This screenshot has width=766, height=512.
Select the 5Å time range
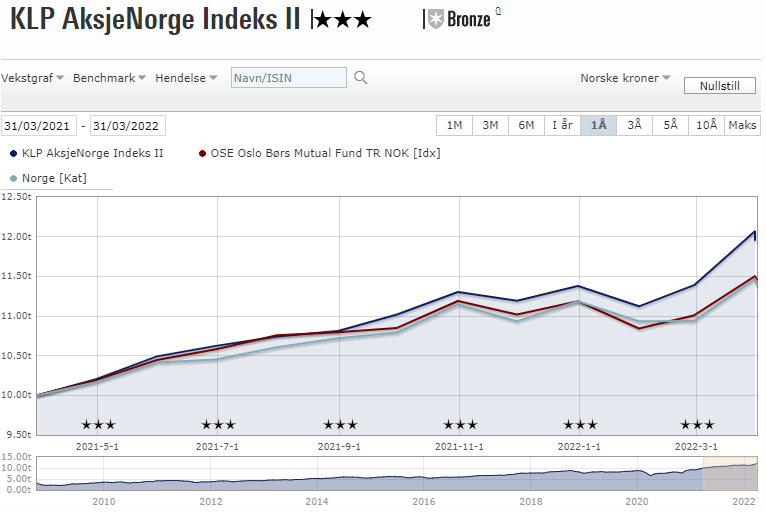[670, 125]
